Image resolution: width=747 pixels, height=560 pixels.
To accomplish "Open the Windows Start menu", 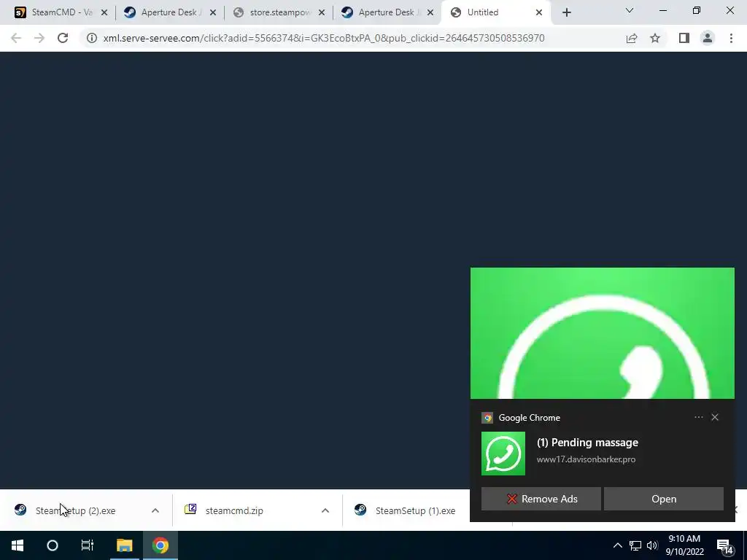I will (x=18, y=545).
